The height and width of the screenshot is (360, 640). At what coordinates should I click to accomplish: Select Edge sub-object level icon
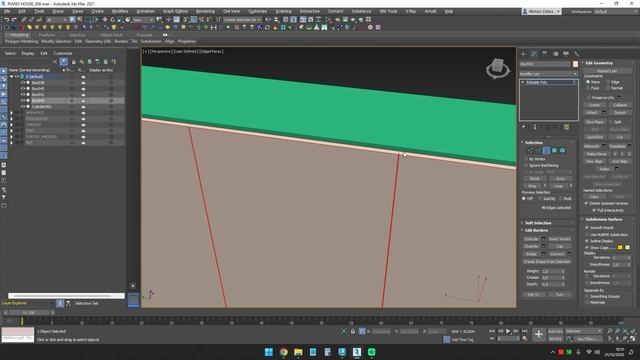pos(539,151)
